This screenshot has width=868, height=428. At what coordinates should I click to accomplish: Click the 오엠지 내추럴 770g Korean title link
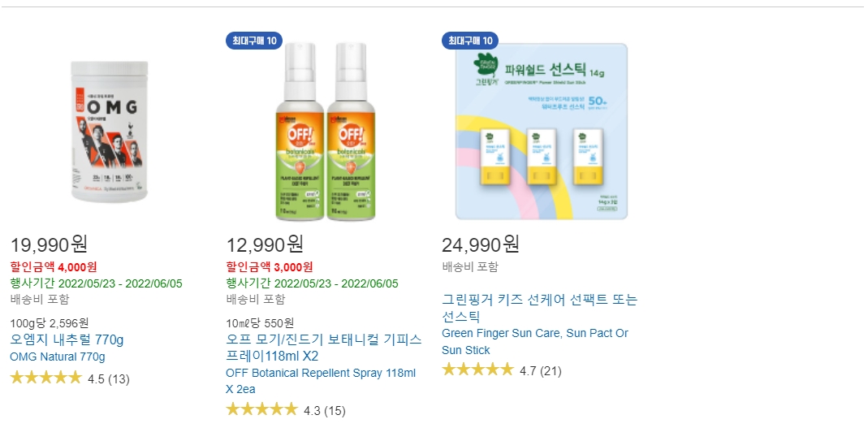click(67, 339)
